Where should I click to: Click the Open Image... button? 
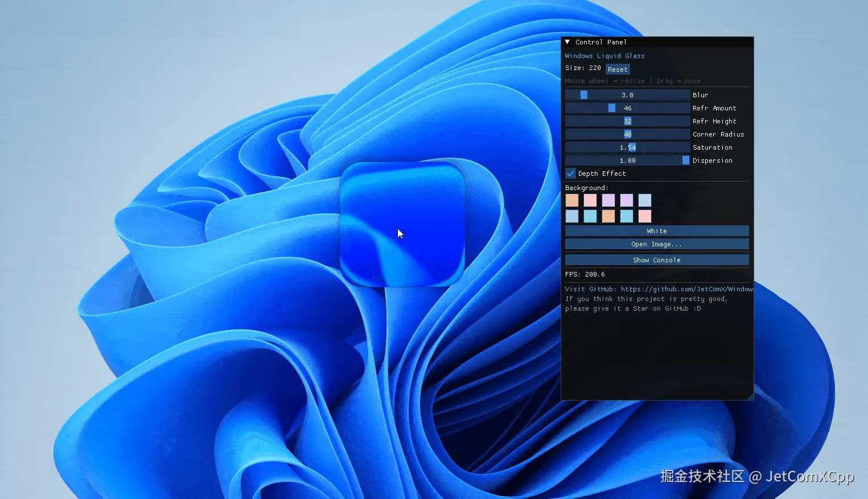click(x=657, y=244)
